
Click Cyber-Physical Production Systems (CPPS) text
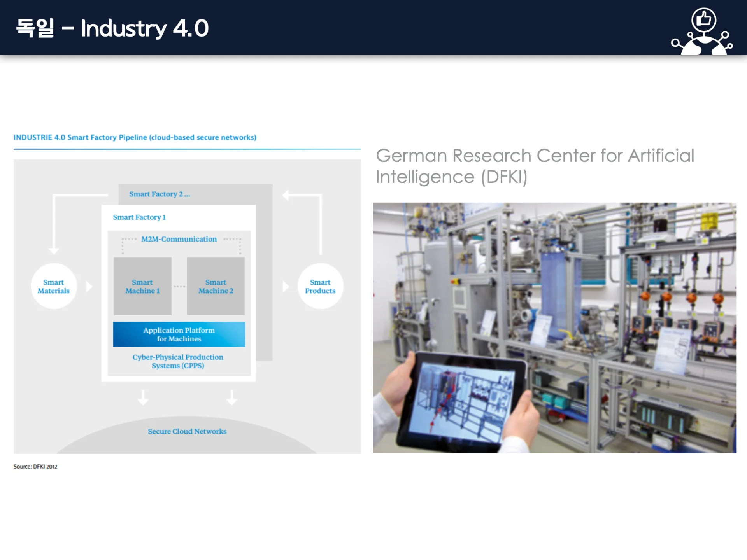click(x=178, y=361)
